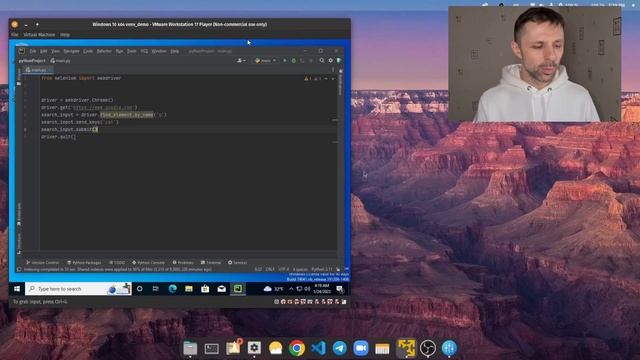Launch Google Chrome from the dock

pyautogui.click(x=297, y=348)
